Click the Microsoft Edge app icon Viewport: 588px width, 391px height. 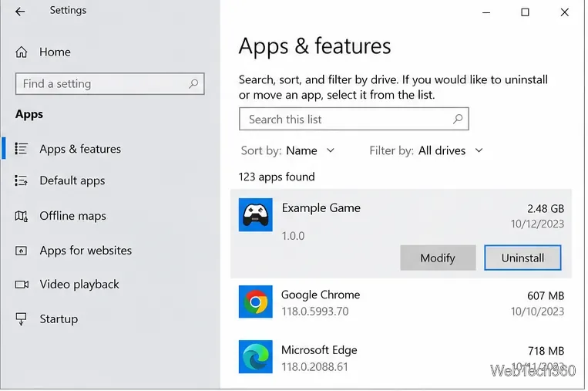pos(255,356)
